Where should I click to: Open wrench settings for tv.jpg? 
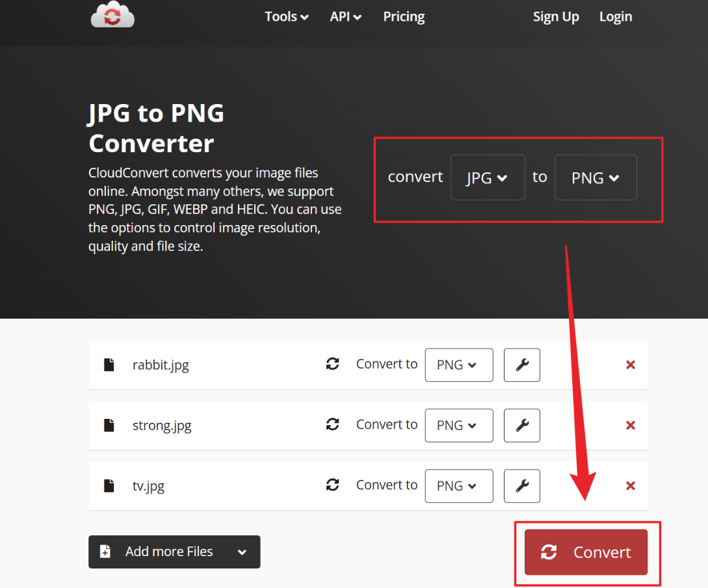point(522,486)
